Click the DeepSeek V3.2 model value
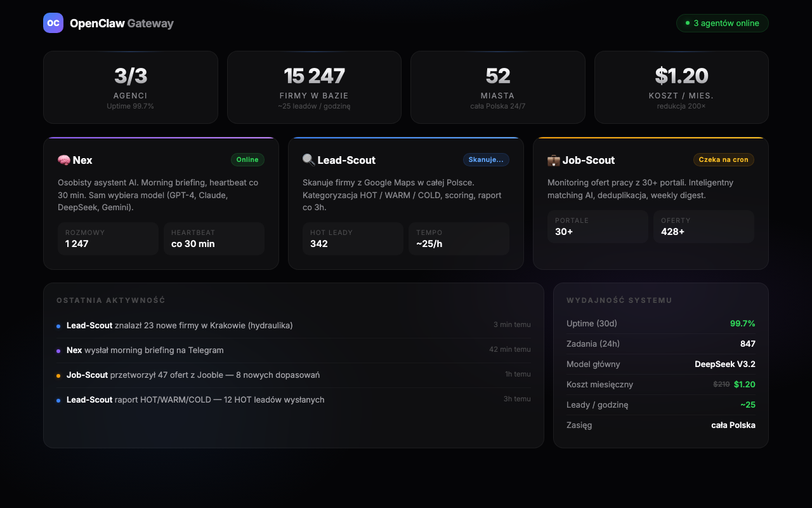Image resolution: width=812 pixels, height=508 pixels. pos(725,364)
